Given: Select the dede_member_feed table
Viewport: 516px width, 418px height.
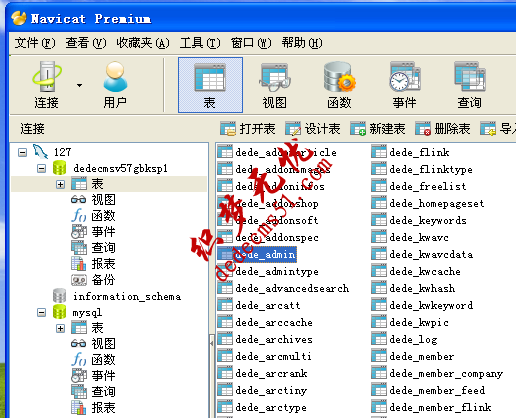Looking at the screenshot, I should coord(428,391).
